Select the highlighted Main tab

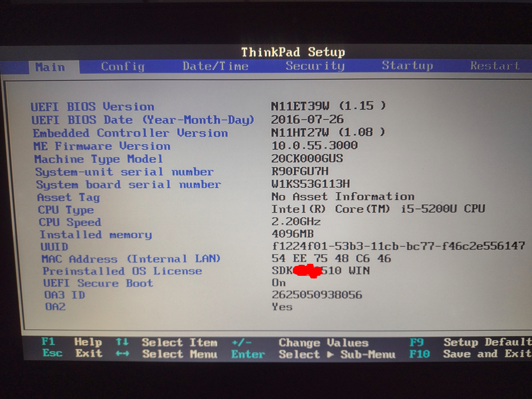click(x=50, y=67)
